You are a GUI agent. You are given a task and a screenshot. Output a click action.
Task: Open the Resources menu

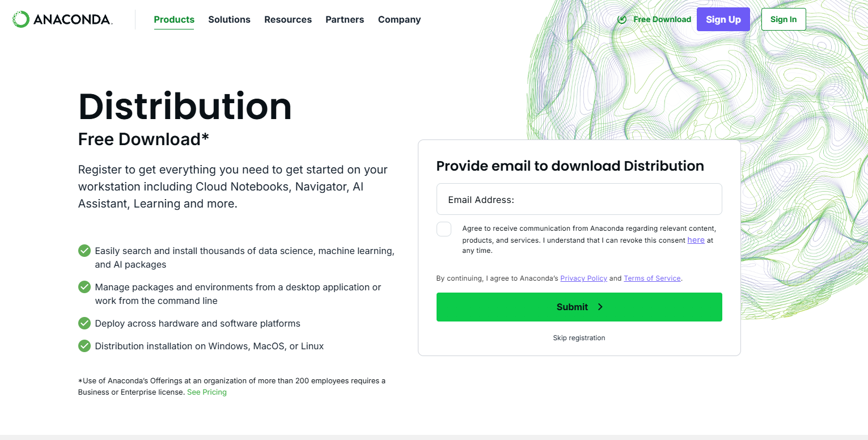point(288,19)
